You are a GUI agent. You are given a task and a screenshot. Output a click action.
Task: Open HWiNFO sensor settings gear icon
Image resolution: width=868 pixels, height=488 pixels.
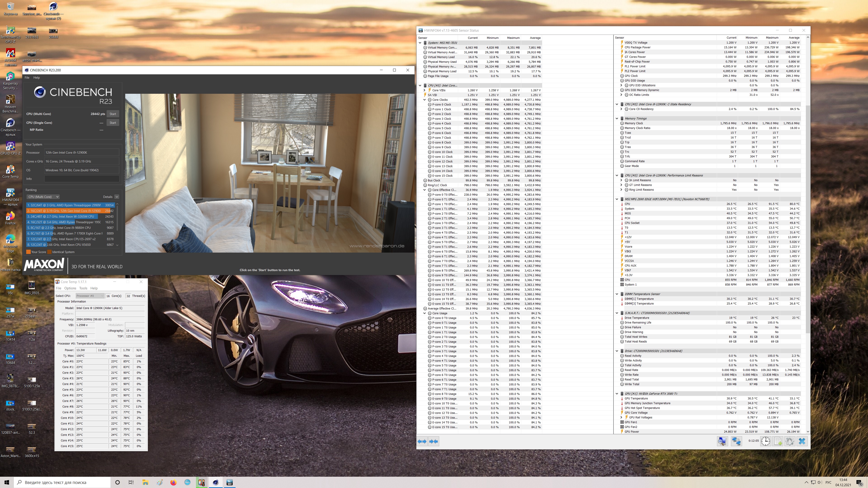[790, 441]
